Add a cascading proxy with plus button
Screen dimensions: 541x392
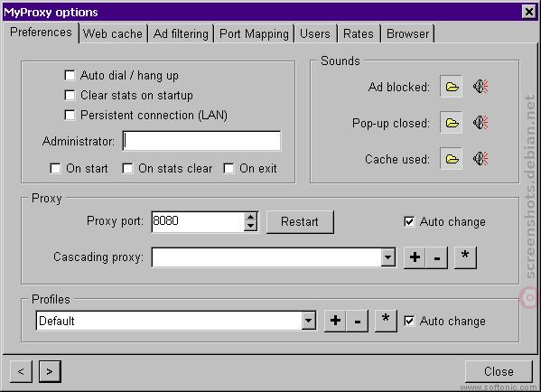click(415, 257)
